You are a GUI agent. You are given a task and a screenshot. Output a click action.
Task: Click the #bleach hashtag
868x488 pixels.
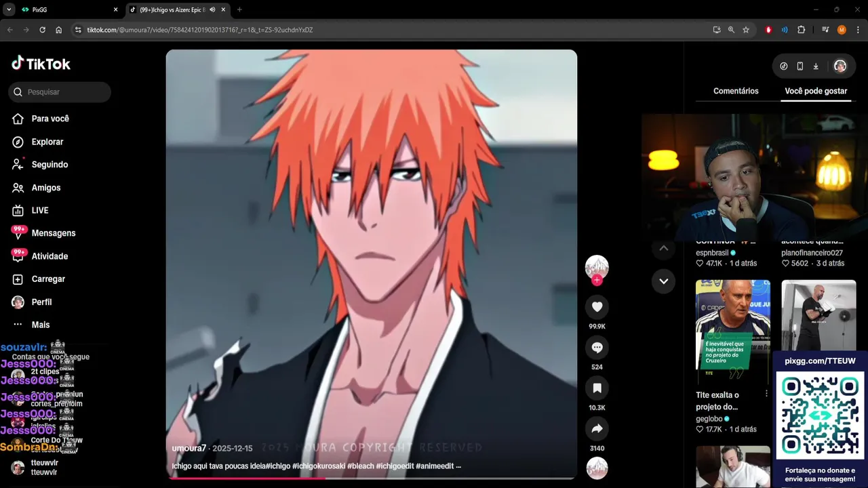point(360,466)
